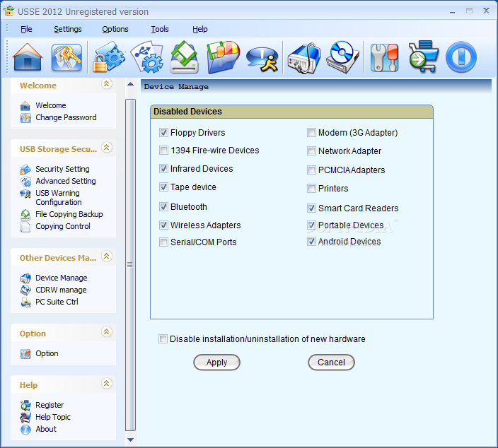498x448 pixels.
Task: Collapse the Welcome sidebar group
Action: (x=107, y=84)
